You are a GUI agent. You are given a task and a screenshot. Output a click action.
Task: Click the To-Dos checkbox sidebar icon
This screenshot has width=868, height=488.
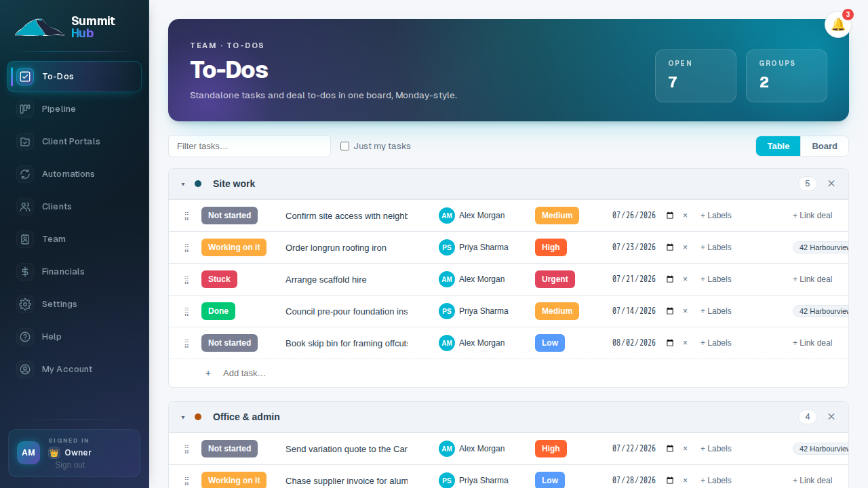point(25,77)
